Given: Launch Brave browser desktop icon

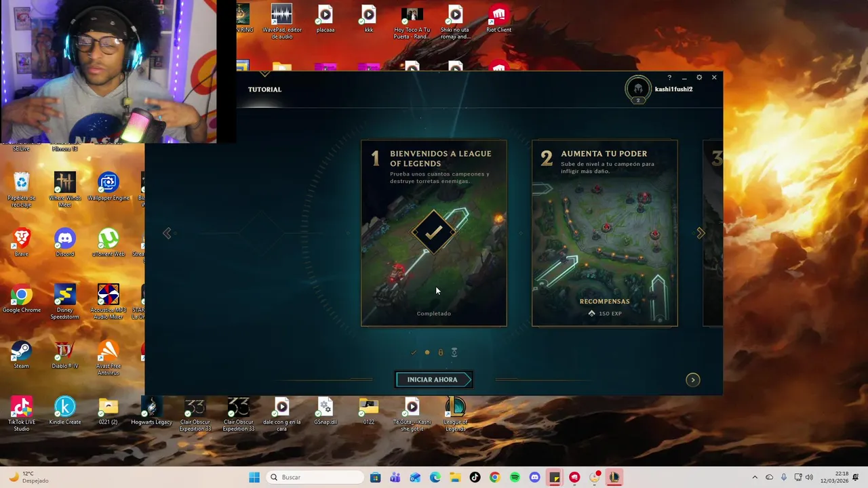Looking at the screenshot, I should pos(21,243).
